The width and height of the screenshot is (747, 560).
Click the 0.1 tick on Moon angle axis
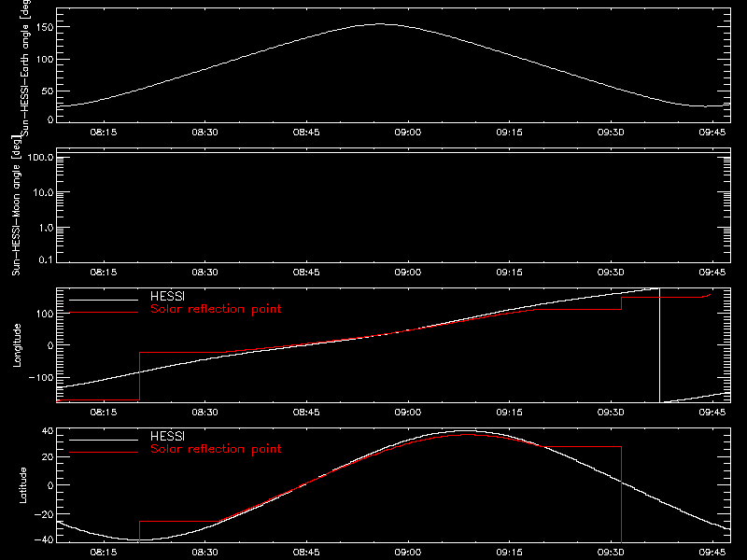[x=46, y=259]
